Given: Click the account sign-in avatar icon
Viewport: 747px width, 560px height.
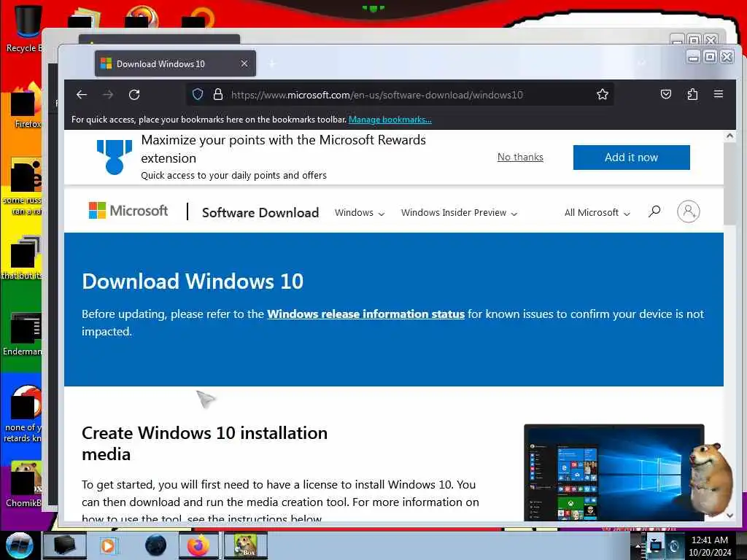Looking at the screenshot, I should click(689, 211).
